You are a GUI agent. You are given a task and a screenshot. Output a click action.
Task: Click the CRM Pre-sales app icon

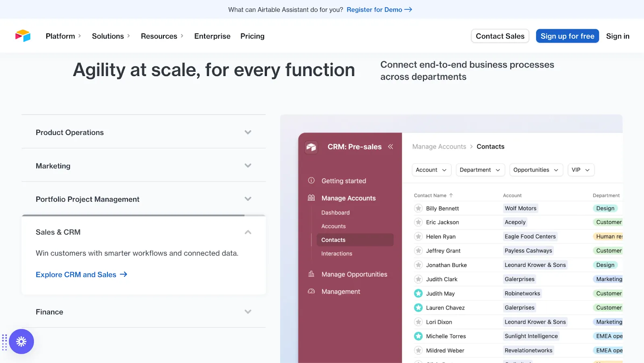point(311,147)
